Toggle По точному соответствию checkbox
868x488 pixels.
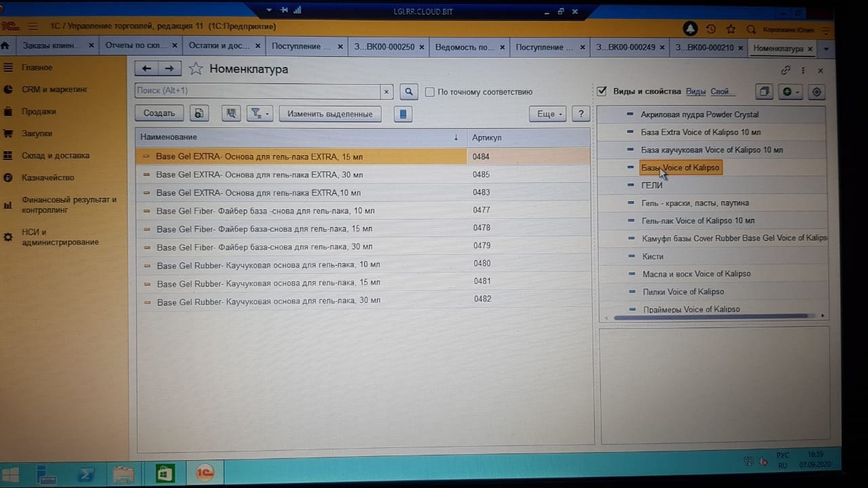[x=429, y=92]
